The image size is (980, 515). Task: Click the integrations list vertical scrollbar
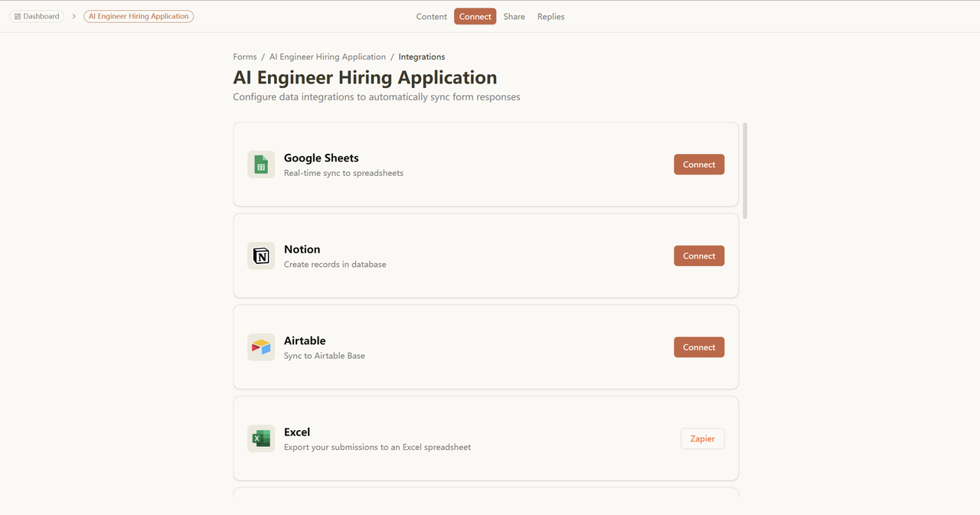pyautogui.click(x=745, y=171)
